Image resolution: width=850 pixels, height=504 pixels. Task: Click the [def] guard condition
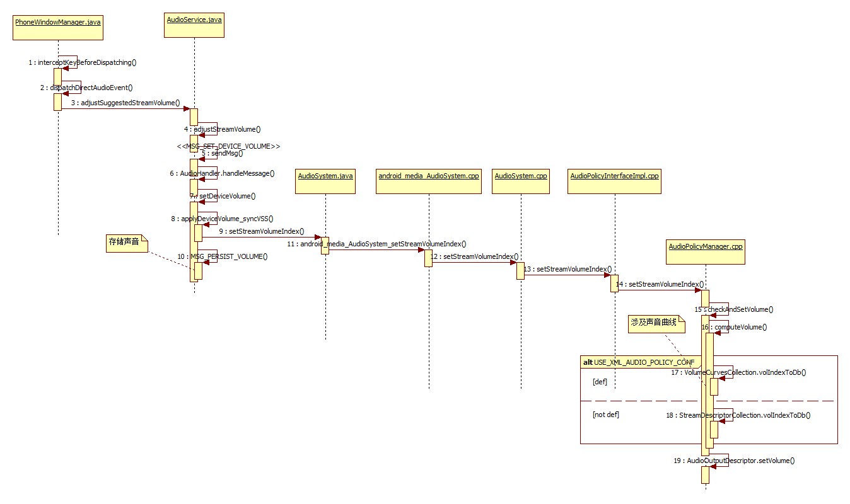click(x=600, y=382)
